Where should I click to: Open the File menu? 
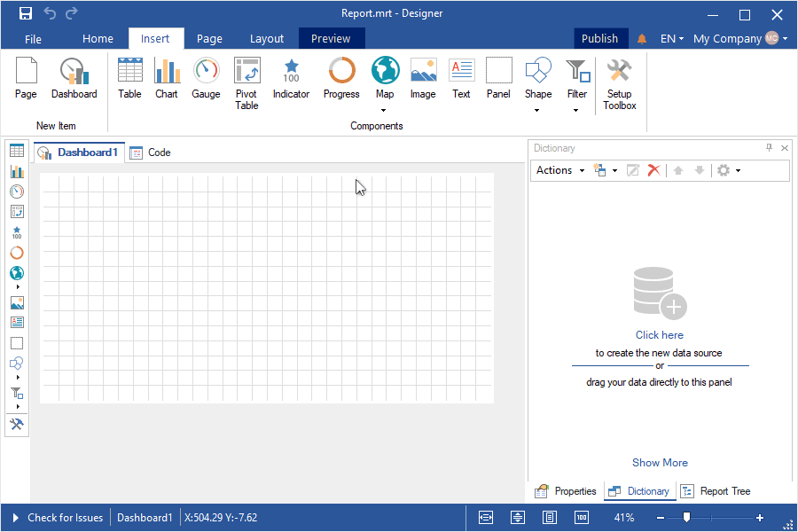click(x=33, y=39)
